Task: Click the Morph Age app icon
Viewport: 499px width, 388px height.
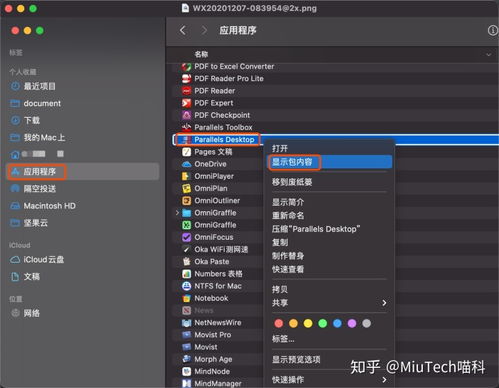Action: pyautogui.click(x=186, y=359)
